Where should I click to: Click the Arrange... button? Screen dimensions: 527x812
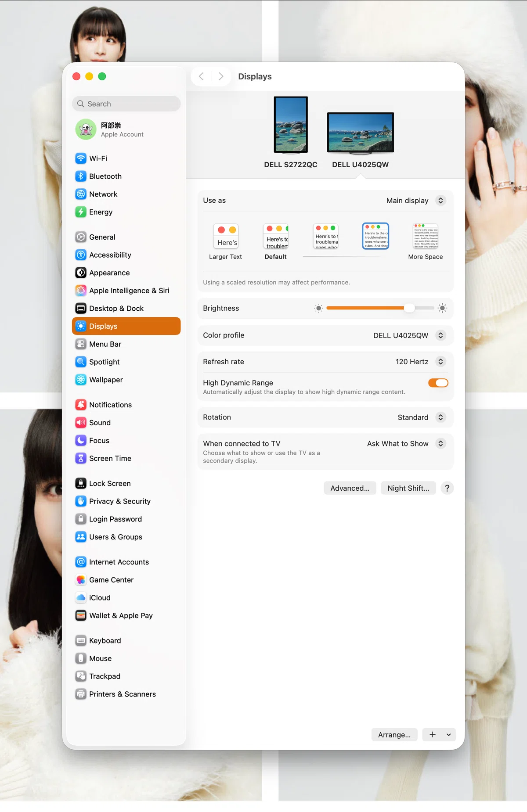(394, 735)
